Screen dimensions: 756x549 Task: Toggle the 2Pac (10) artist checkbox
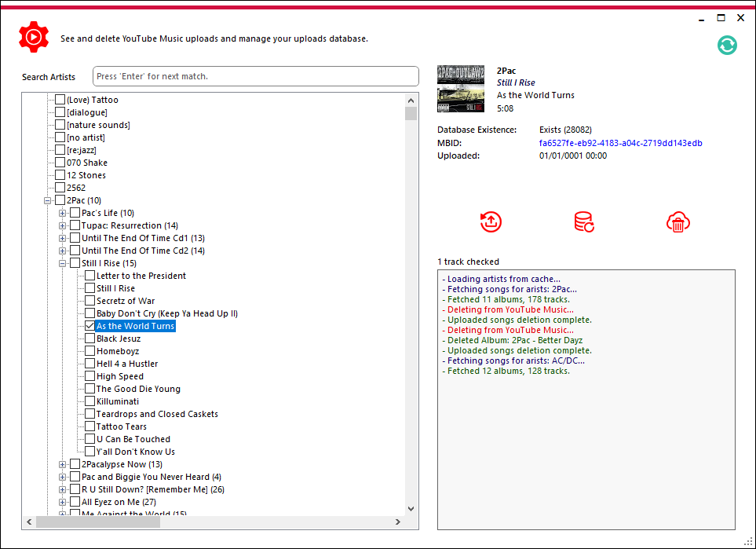[x=60, y=199]
